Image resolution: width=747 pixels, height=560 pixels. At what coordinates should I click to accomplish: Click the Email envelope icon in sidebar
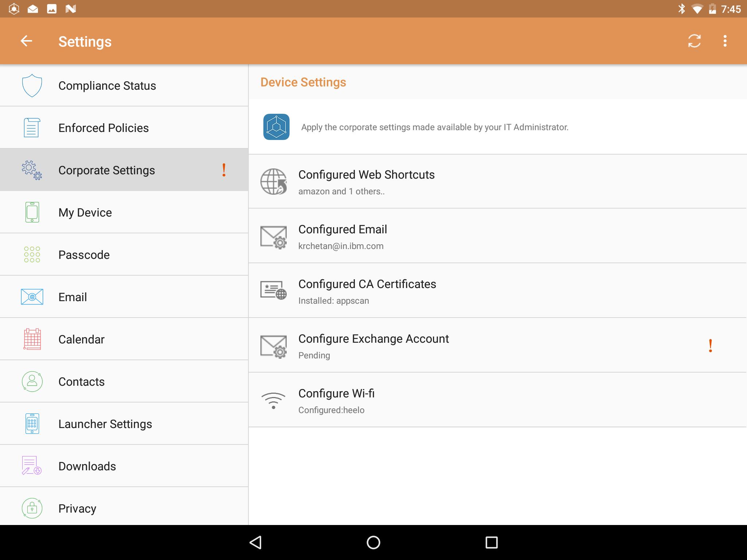[x=32, y=297]
